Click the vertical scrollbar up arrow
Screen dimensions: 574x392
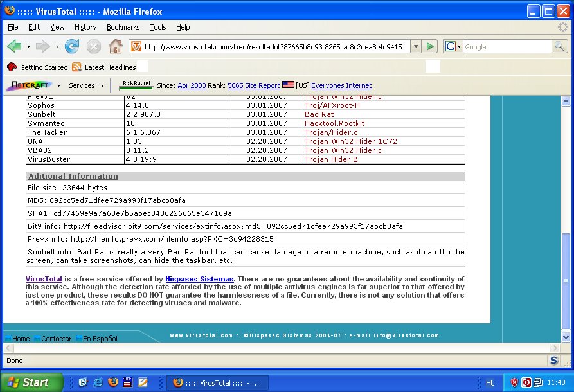566,101
